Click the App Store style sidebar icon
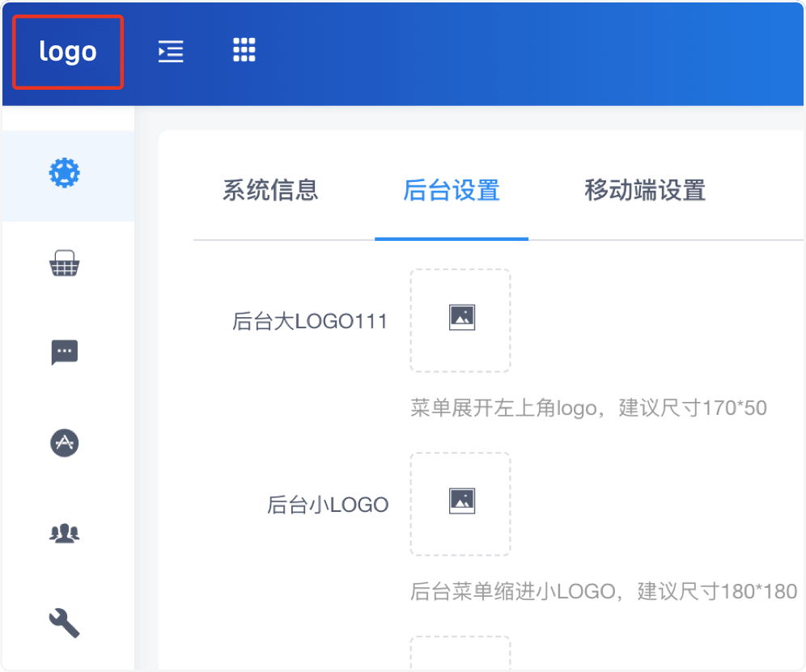 coord(65,442)
